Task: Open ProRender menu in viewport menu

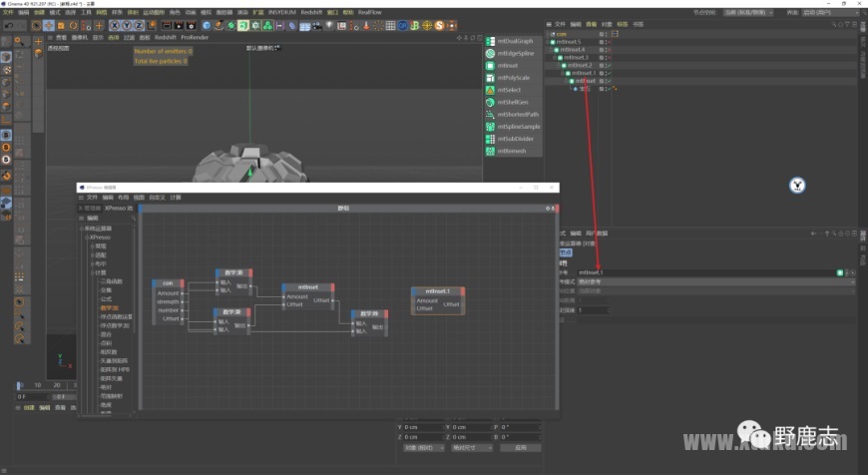Action: tap(195, 37)
